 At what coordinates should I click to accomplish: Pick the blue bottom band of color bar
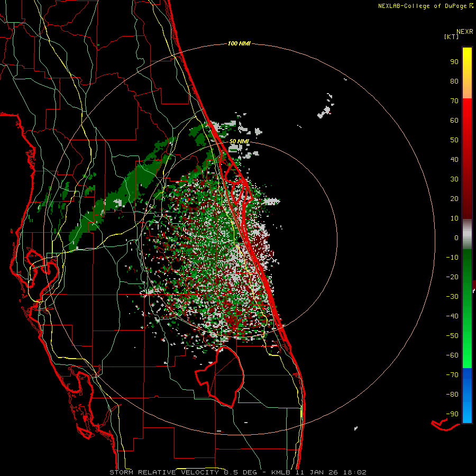pyautogui.click(x=467, y=396)
